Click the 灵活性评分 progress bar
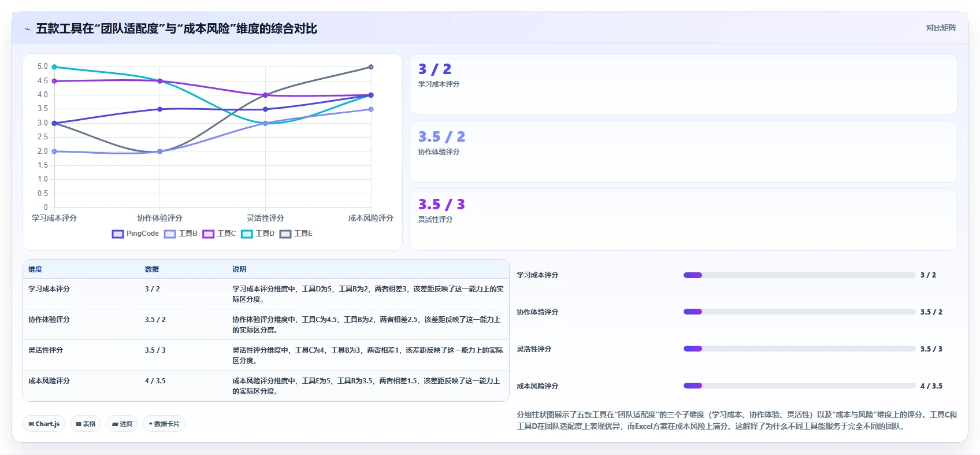This screenshot has height=455, width=980. pyautogui.click(x=800, y=349)
